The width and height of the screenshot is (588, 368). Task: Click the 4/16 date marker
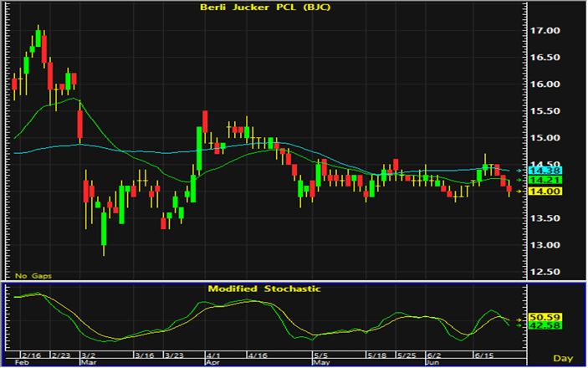click(x=258, y=355)
